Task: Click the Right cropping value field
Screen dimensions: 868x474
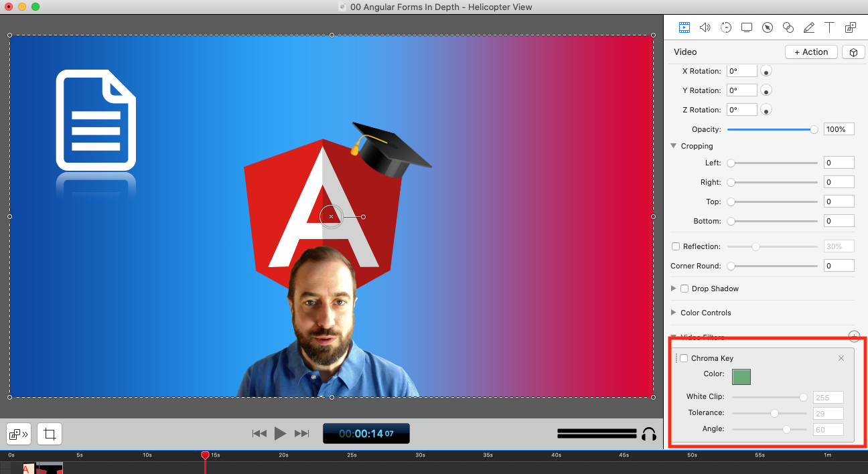Action: point(839,182)
